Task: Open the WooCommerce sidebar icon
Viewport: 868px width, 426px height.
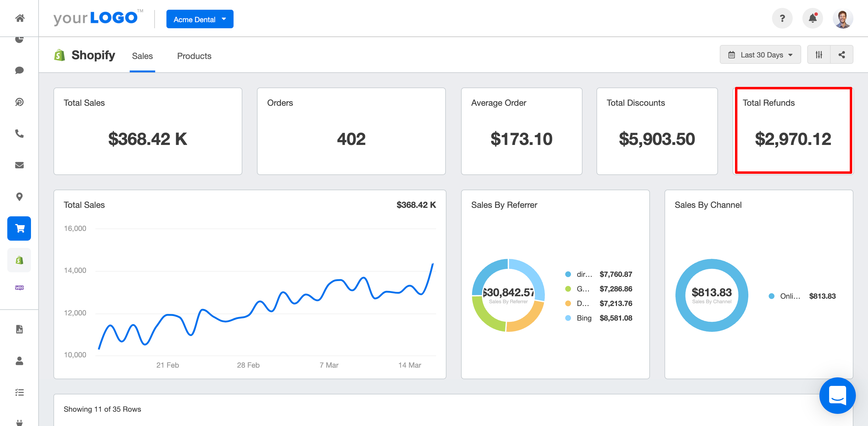Action: [x=19, y=287]
